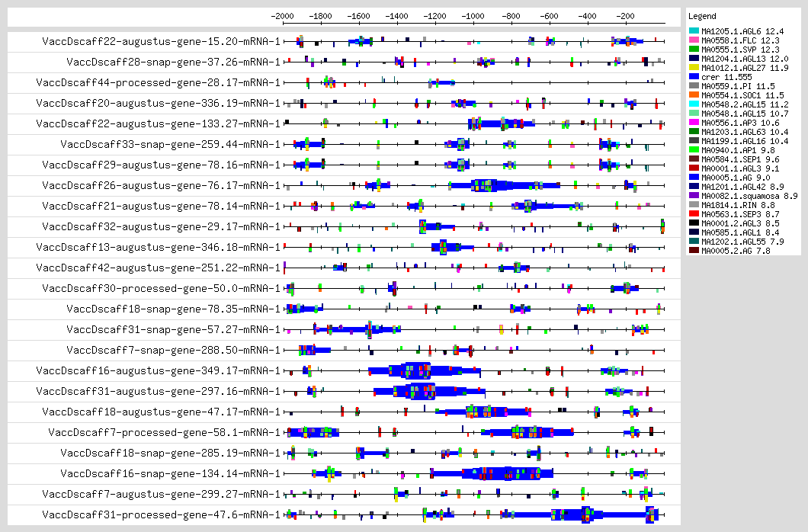
Task: Click the blue crer 11.555 legend swatch
Action: pyautogui.click(x=694, y=77)
